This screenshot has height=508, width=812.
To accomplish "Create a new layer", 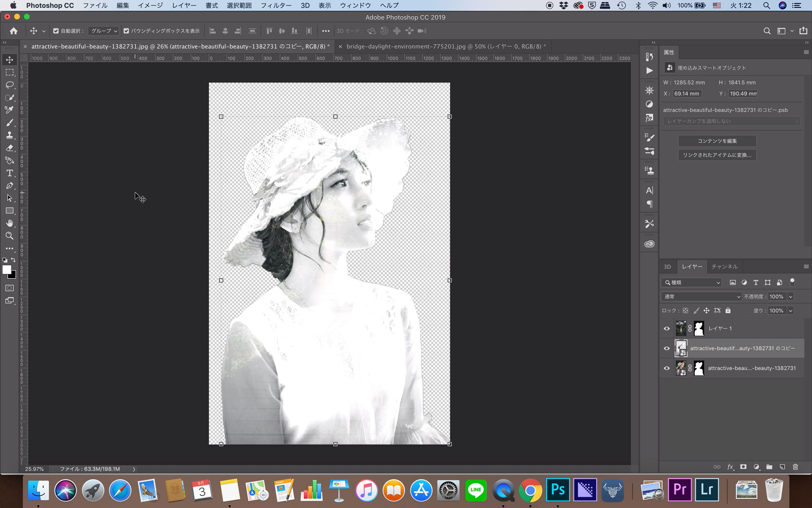I will click(782, 467).
